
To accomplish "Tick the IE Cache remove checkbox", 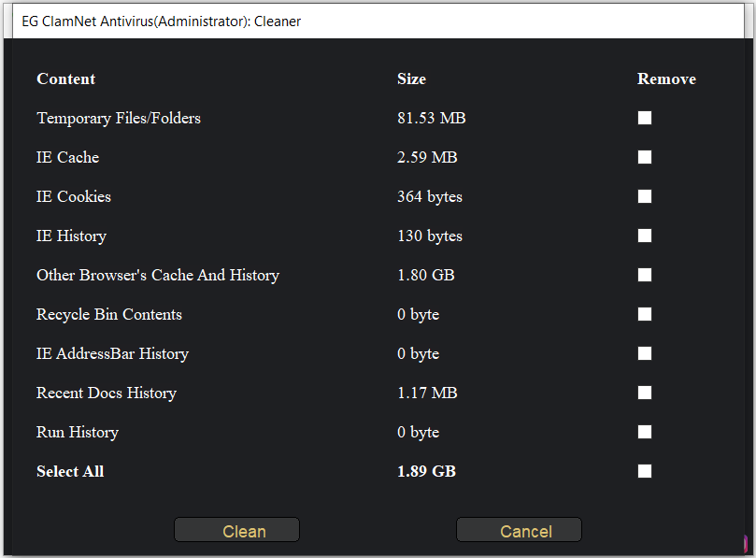I will coord(645,157).
